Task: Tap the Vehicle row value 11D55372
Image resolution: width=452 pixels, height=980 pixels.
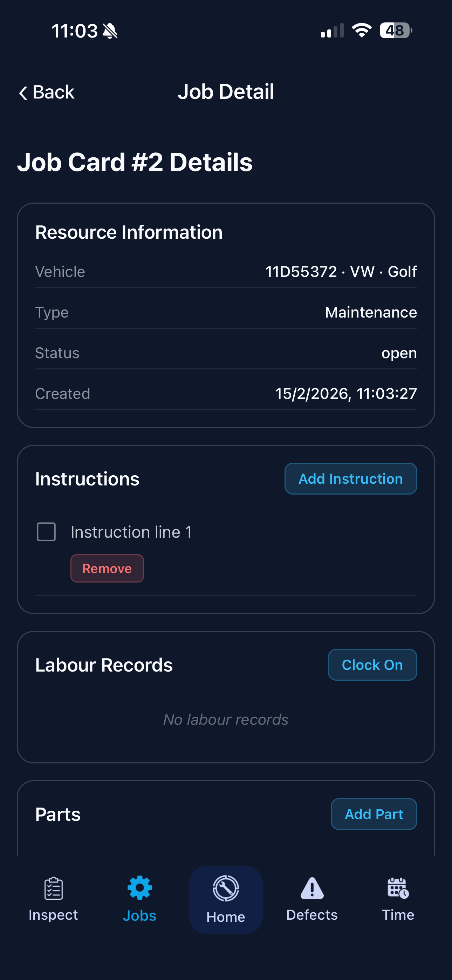Action: tap(301, 272)
